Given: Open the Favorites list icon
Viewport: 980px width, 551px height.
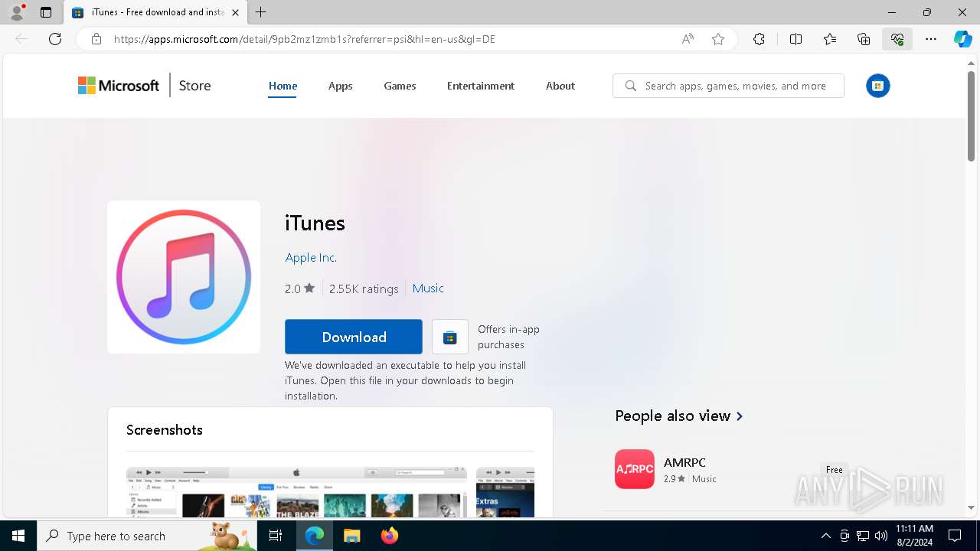Looking at the screenshot, I should [x=830, y=39].
